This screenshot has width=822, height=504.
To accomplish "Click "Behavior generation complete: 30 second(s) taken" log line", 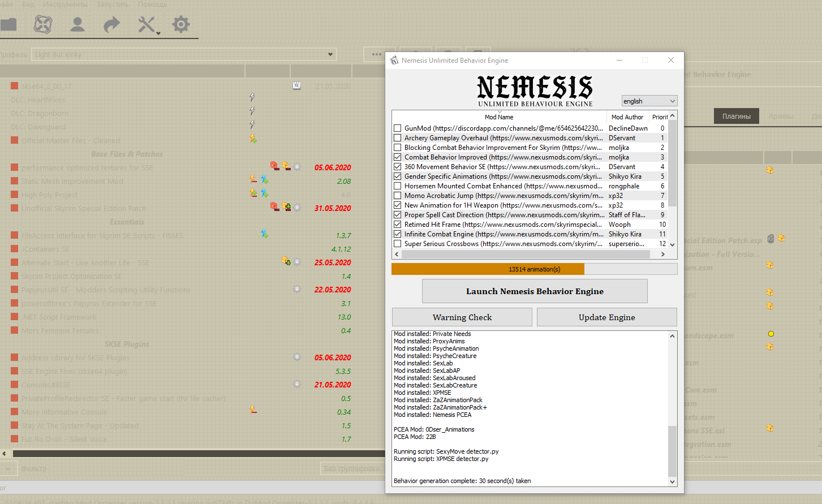I will pyautogui.click(x=462, y=481).
